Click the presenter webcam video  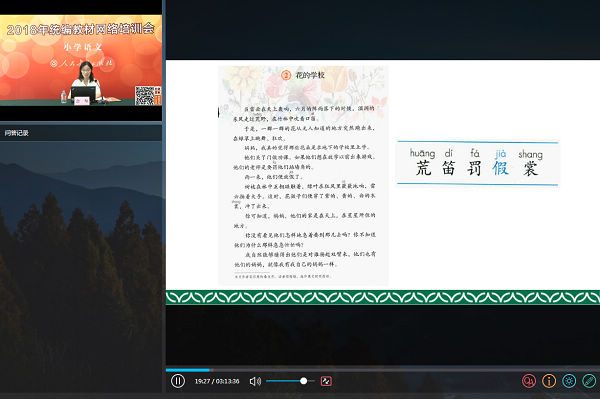81,60
